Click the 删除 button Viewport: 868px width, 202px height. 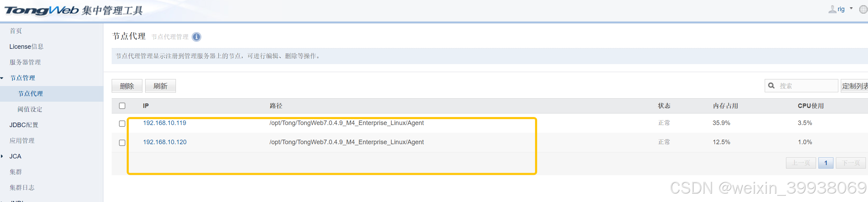(127, 86)
